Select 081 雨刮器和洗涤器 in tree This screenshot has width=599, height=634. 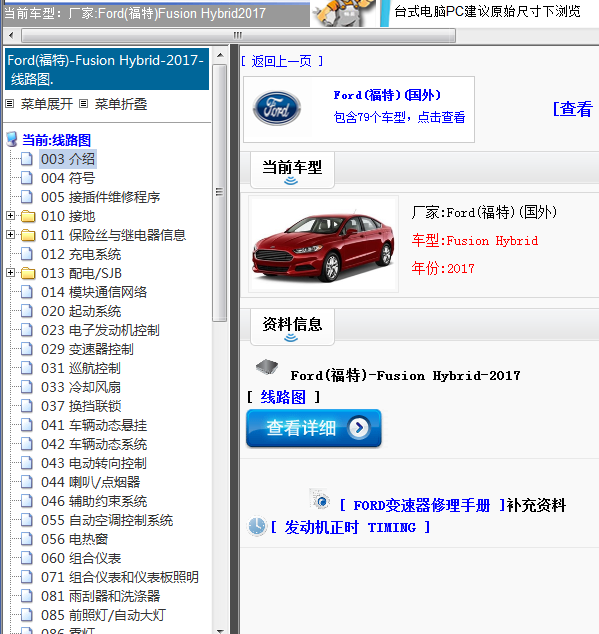click(100, 596)
